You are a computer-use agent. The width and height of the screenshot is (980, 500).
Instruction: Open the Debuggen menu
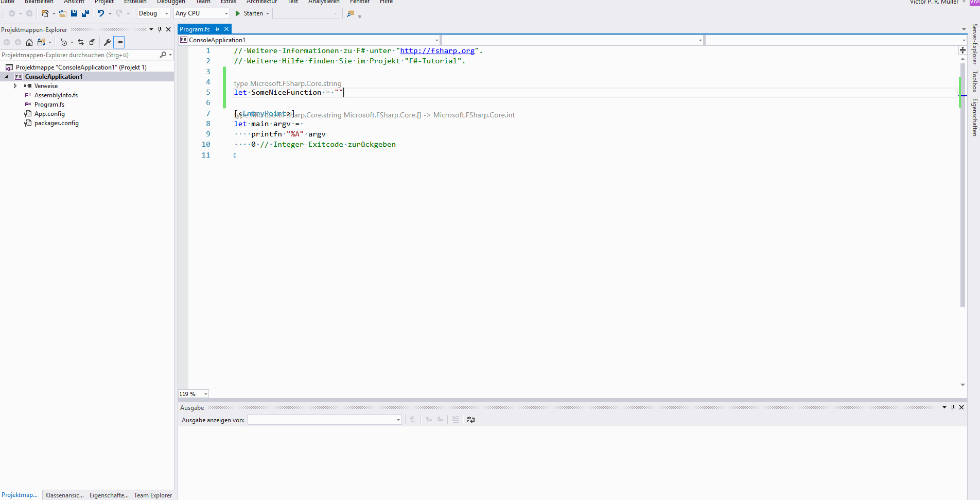pyautogui.click(x=171, y=2)
